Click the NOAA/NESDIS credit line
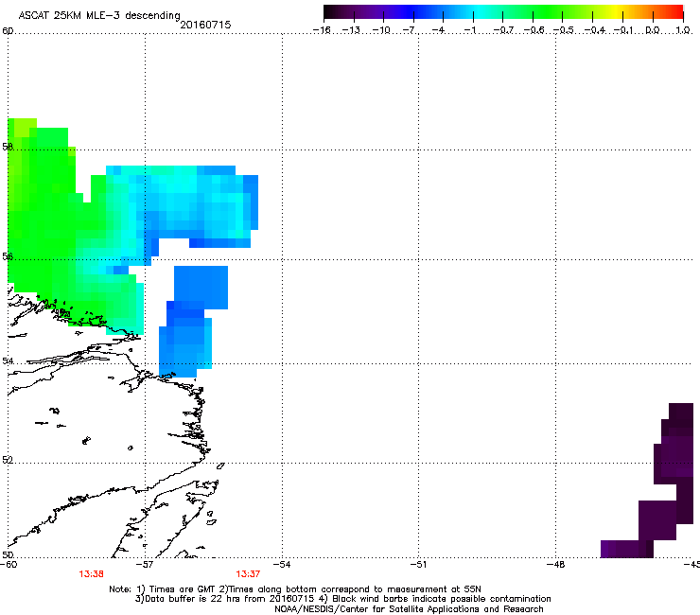This screenshot has height=615, width=700. click(x=409, y=609)
